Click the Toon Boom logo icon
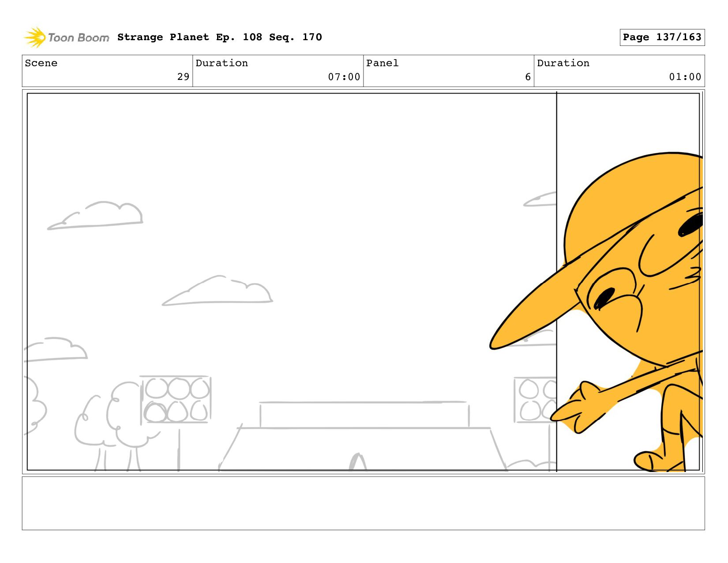The height and width of the screenshot is (563, 728). (x=35, y=38)
